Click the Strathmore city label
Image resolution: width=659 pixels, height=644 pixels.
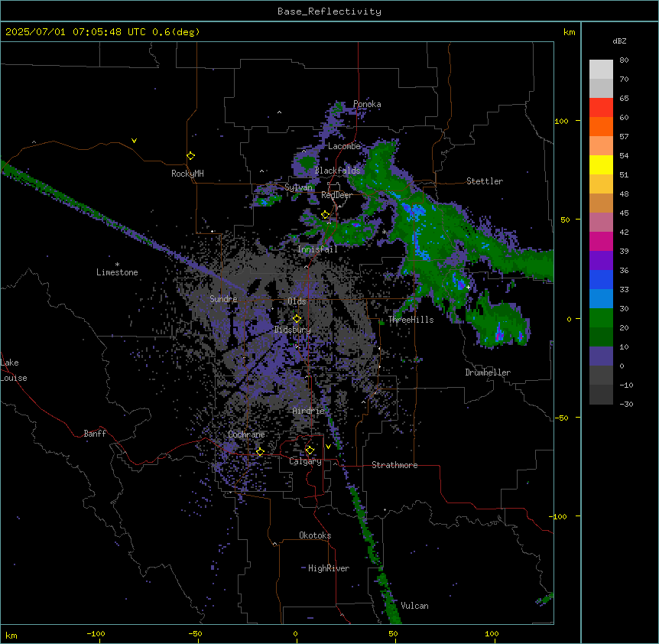point(394,465)
